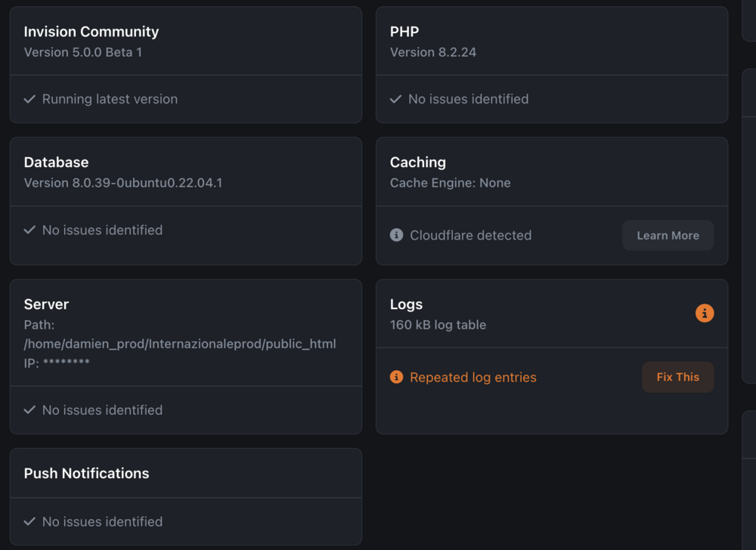
Task: Click the checkmark in the Push Notifications card
Action: coord(30,521)
